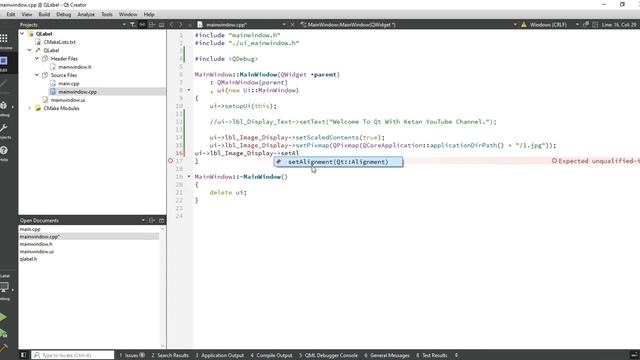Open the Search Results pane

(x=170, y=355)
